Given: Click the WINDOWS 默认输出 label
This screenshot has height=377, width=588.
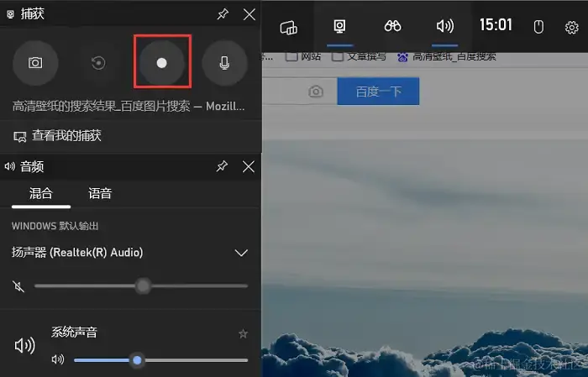Looking at the screenshot, I should tap(55, 226).
